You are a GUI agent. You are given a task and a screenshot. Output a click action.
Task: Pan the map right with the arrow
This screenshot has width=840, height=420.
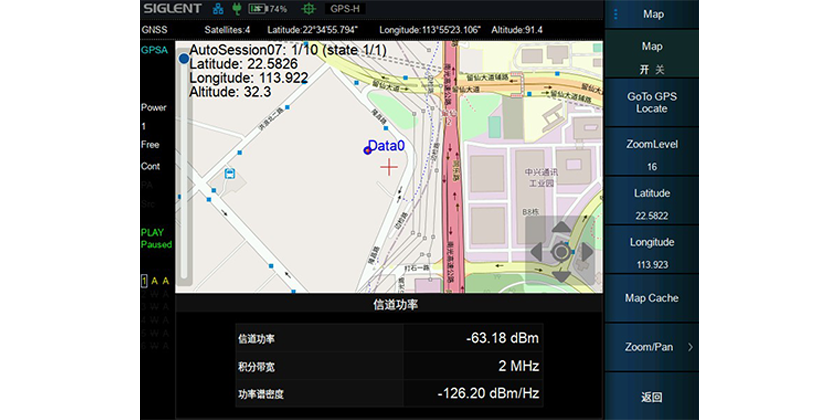(585, 251)
